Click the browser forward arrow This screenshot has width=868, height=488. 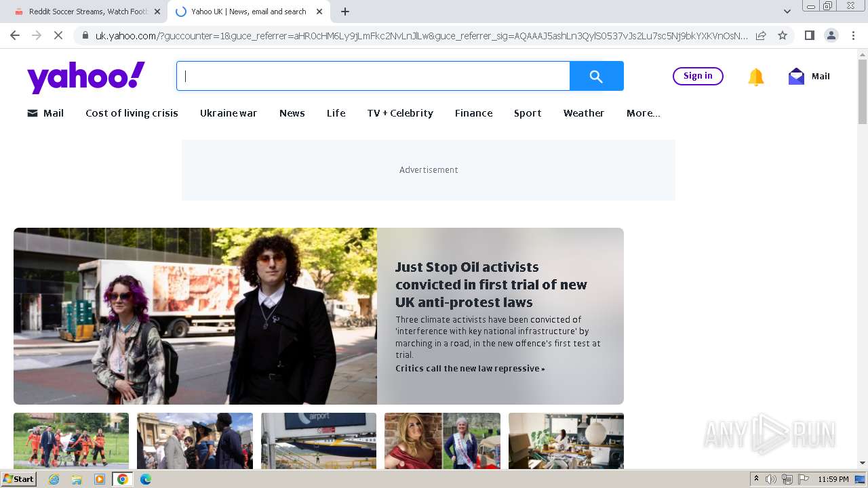pyautogui.click(x=37, y=35)
